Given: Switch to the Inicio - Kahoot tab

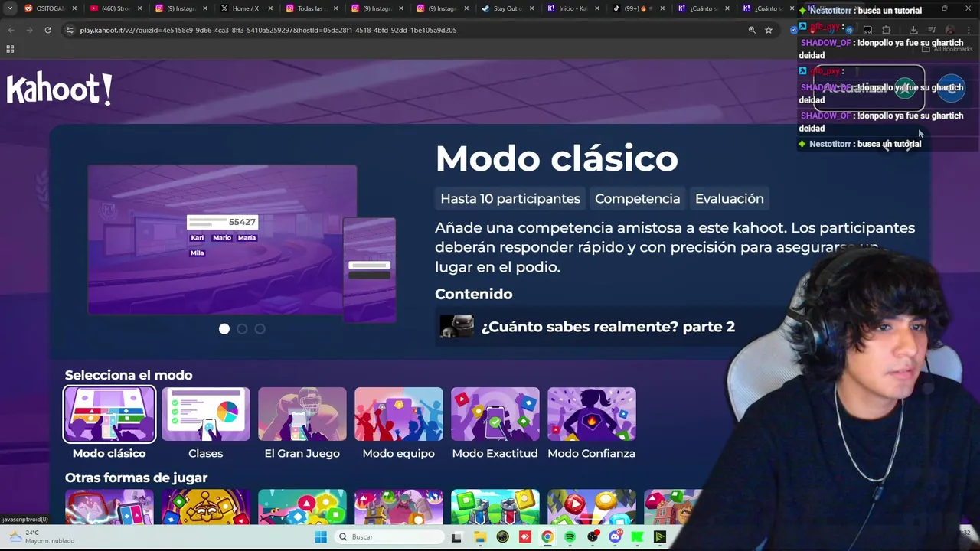Looking at the screenshot, I should (573, 8).
